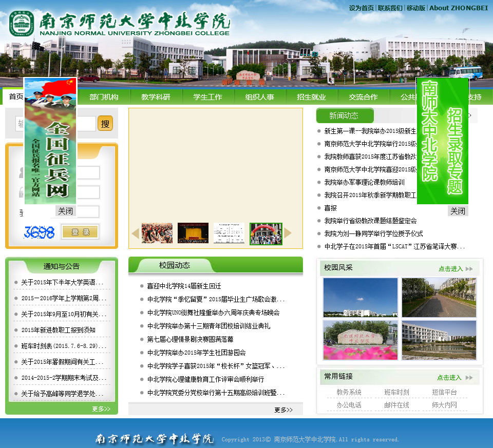
Task: Open the stone sign with flowers photo
Action: tap(361, 340)
